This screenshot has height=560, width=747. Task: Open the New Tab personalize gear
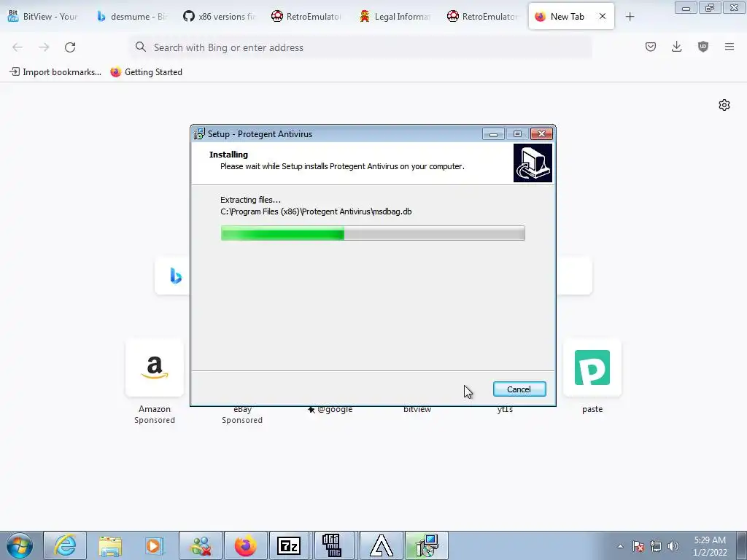coord(724,105)
